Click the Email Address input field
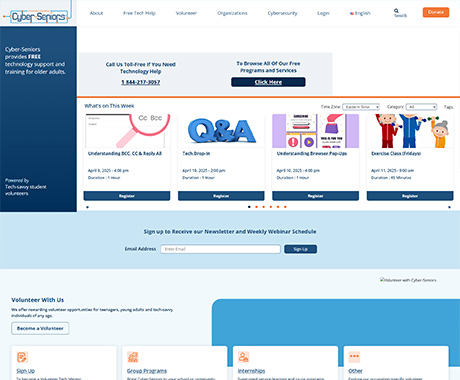Viewport: 460px width, 380px height. [x=220, y=249]
